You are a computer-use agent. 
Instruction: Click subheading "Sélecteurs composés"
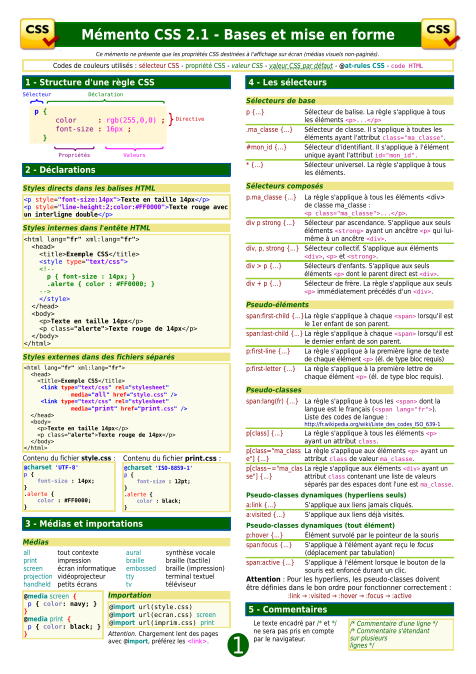[284, 186]
